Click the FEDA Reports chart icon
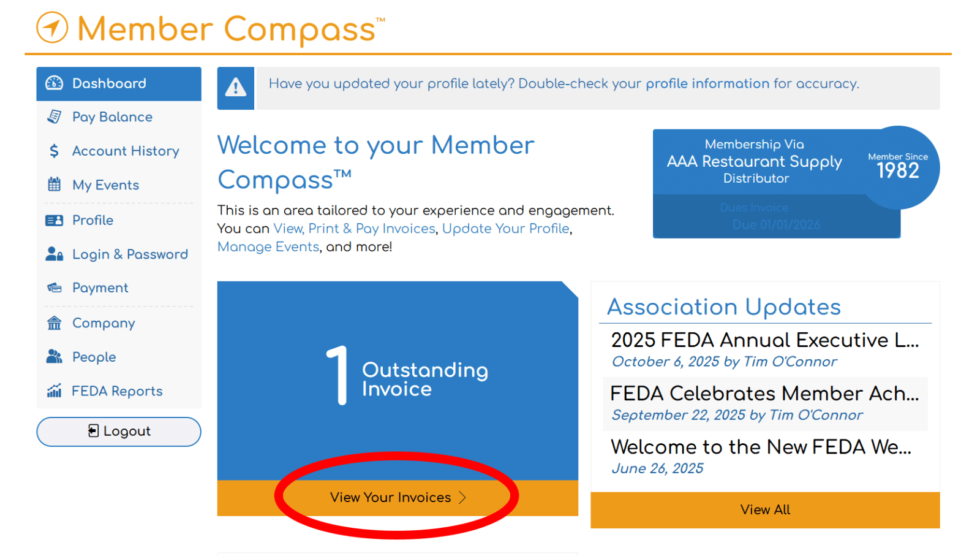Screen dimensions: 980x556 tap(55, 391)
